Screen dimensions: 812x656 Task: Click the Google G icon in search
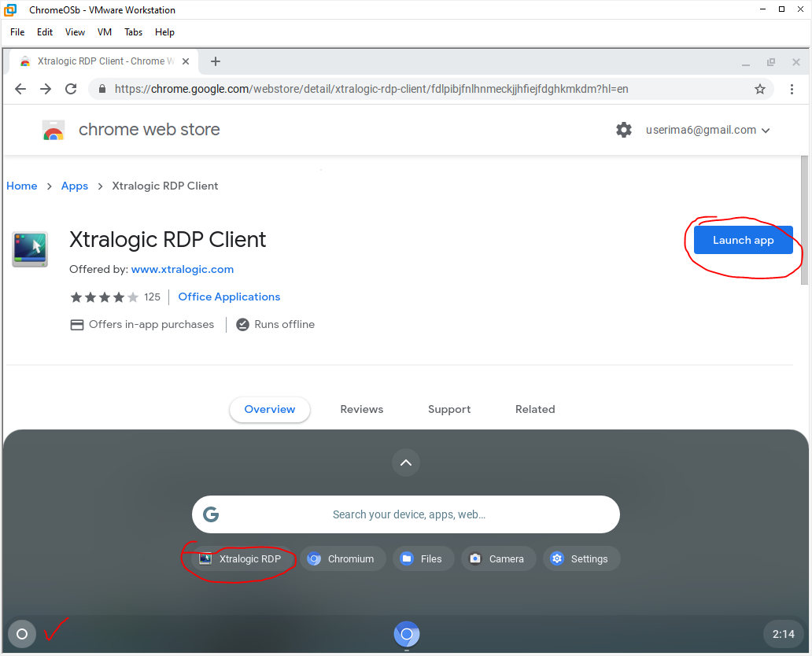(x=211, y=514)
